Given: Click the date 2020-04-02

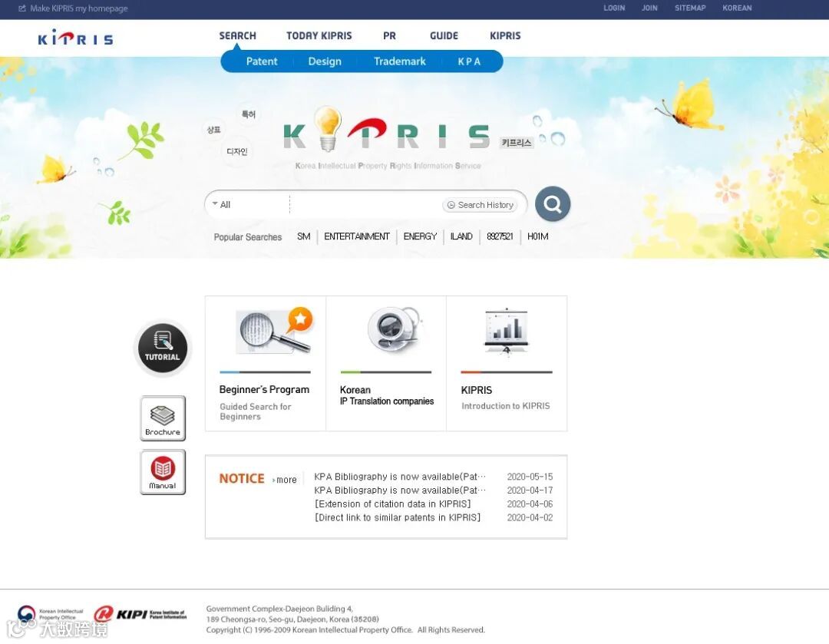Looking at the screenshot, I should click(x=530, y=517).
